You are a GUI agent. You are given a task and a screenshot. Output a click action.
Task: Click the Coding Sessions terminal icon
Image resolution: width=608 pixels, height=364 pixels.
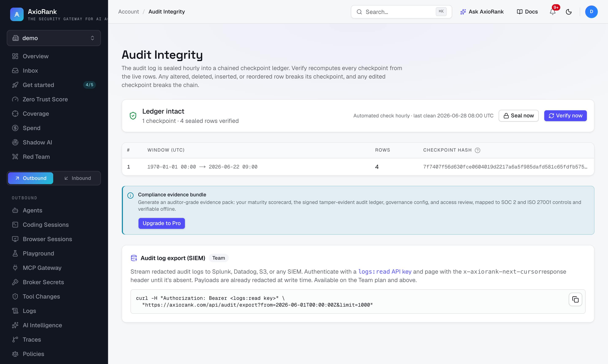click(15, 225)
